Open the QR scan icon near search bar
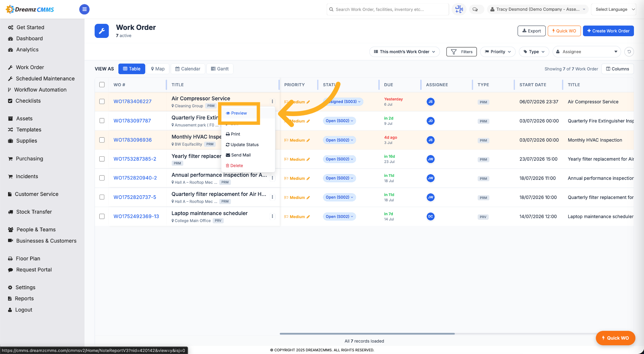This screenshot has width=644, height=354. click(x=459, y=9)
